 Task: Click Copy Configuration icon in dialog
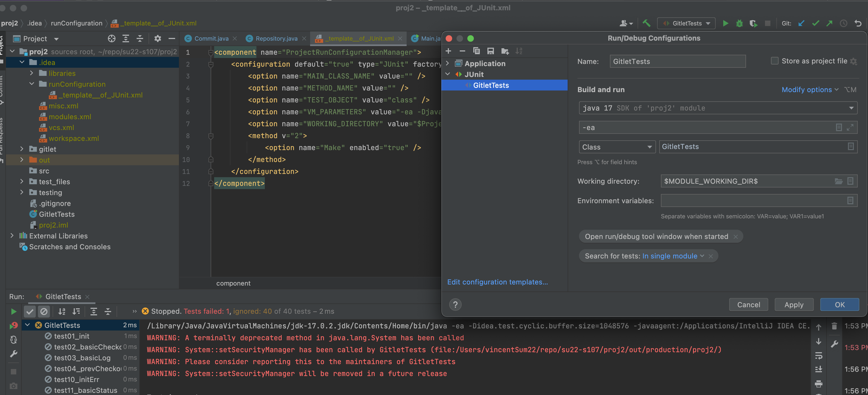476,51
